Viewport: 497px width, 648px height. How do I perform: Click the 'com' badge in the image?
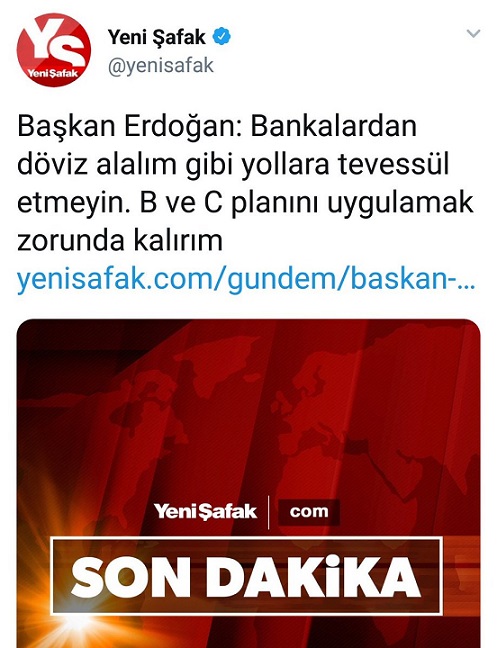[309, 512]
